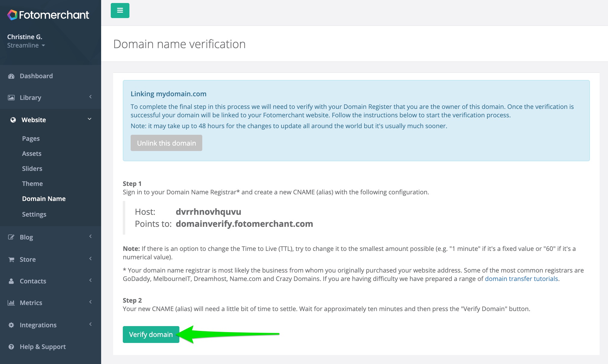Click the Unlink this domain button
608x364 pixels.
[166, 143]
